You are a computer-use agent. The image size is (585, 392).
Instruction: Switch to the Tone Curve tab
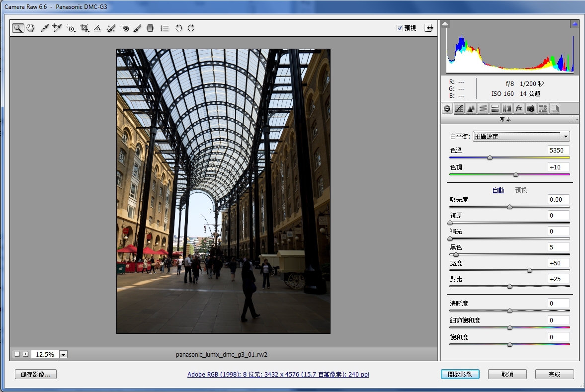(x=459, y=108)
